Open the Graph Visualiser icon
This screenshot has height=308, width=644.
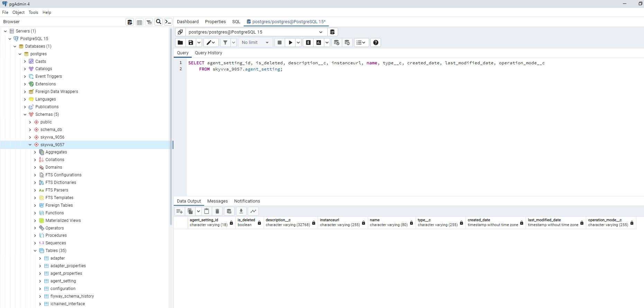coord(253,211)
